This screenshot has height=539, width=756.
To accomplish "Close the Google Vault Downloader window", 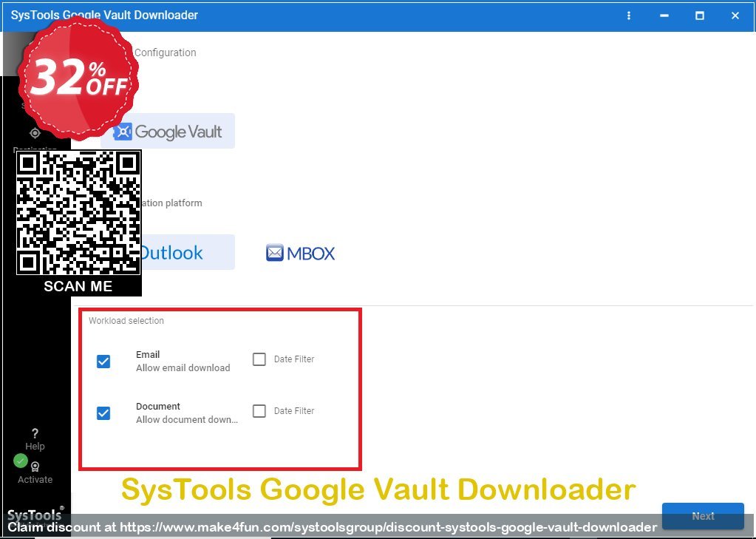I will pos(735,16).
